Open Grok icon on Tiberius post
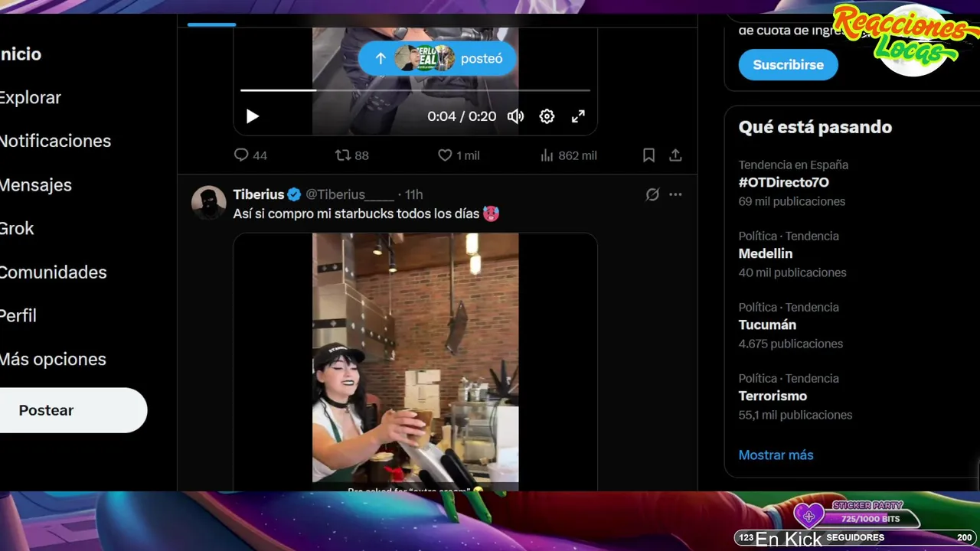Screen dimensions: 980x551 (x=652, y=194)
